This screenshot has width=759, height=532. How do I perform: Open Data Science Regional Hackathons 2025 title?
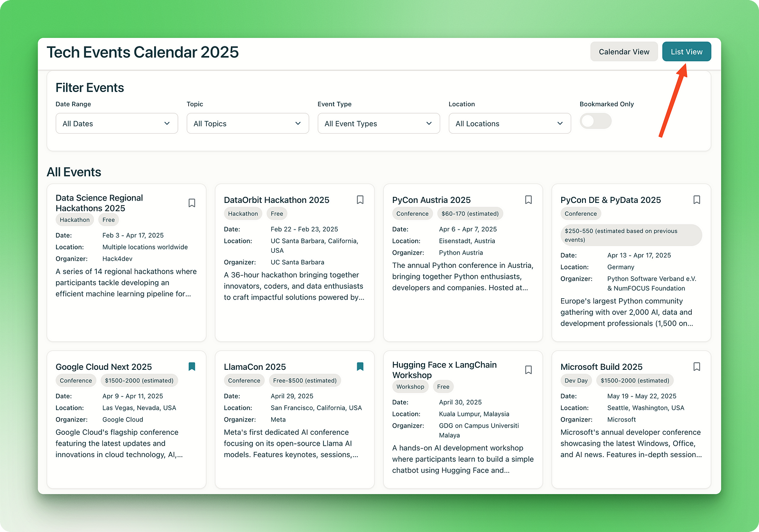99,203
